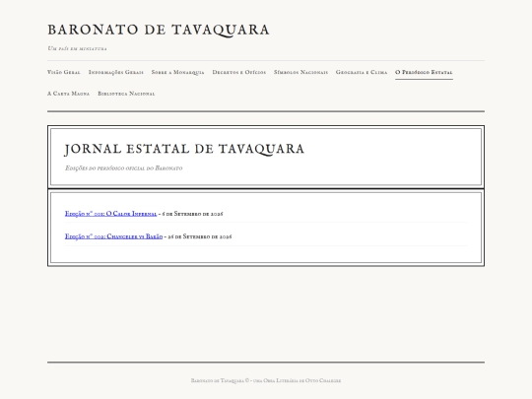Open the Visão Geral menu item
The height and width of the screenshot is (399, 532).
pos(64,72)
